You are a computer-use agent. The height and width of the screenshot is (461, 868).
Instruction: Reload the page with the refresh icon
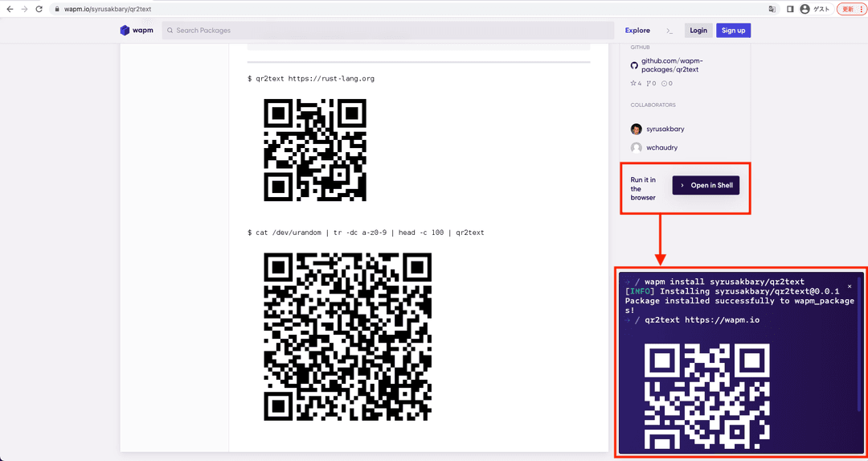(x=39, y=10)
